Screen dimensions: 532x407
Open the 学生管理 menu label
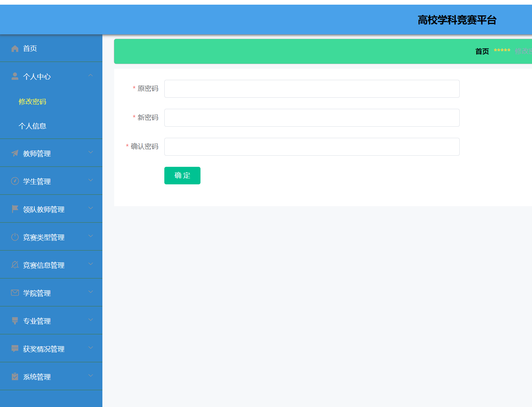(x=37, y=181)
